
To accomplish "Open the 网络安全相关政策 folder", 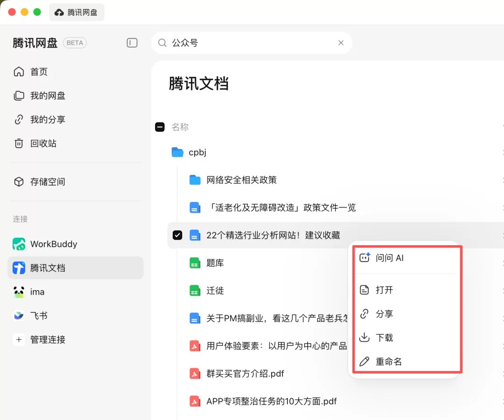I will click(241, 180).
